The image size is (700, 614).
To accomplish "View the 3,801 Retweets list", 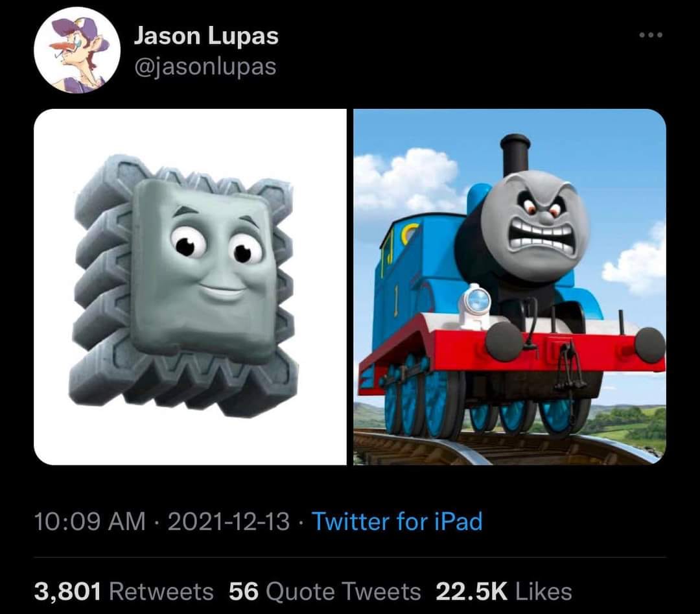I will pyautogui.click(x=124, y=592).
